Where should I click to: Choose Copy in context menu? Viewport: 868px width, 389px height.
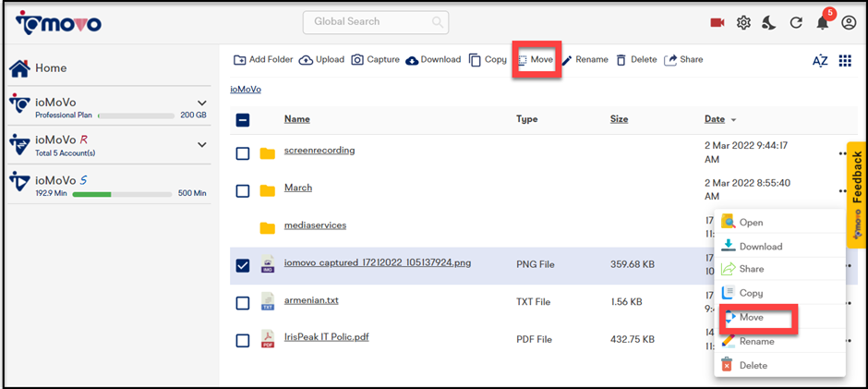(779, 293)
